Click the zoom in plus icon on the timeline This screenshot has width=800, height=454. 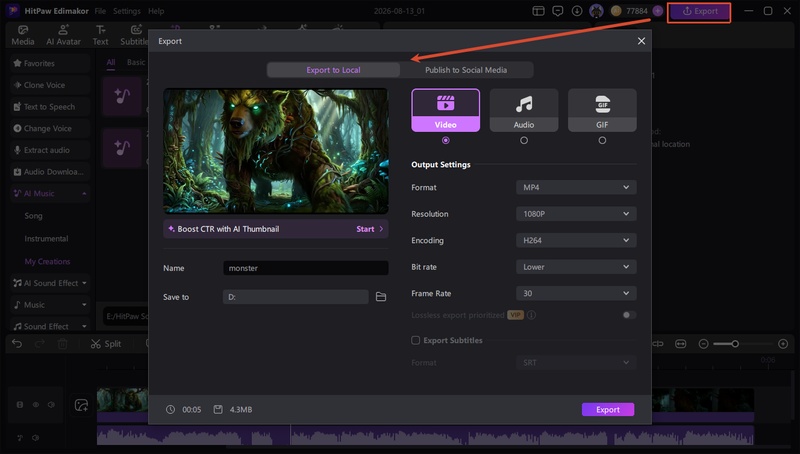783,344
